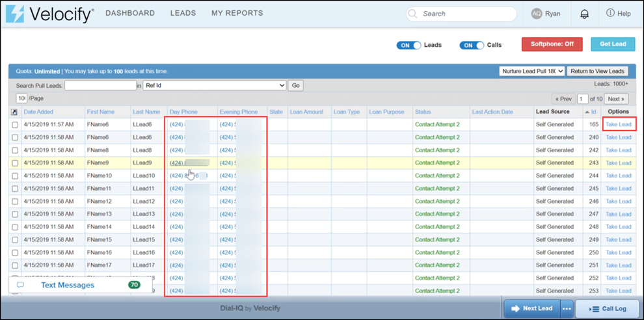644x320 pixels.
Task: Toggle the Leads ON switch
Action: (409, 45)
